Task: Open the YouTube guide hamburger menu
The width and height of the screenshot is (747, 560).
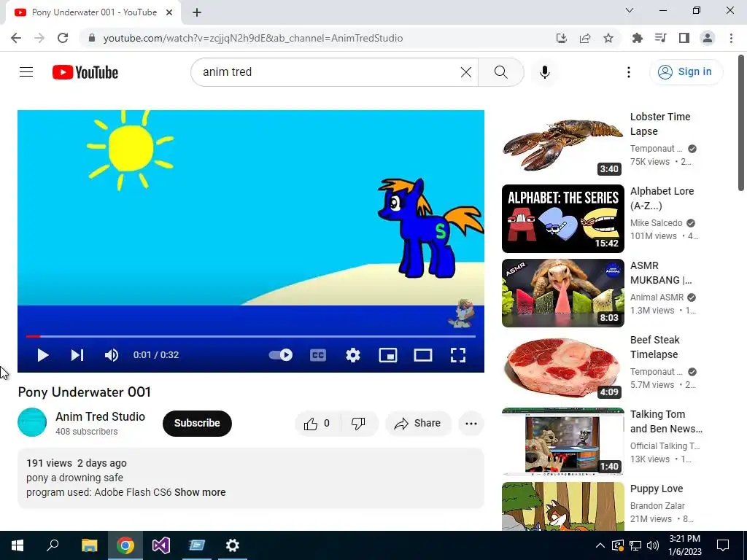Action: (26, 72)
